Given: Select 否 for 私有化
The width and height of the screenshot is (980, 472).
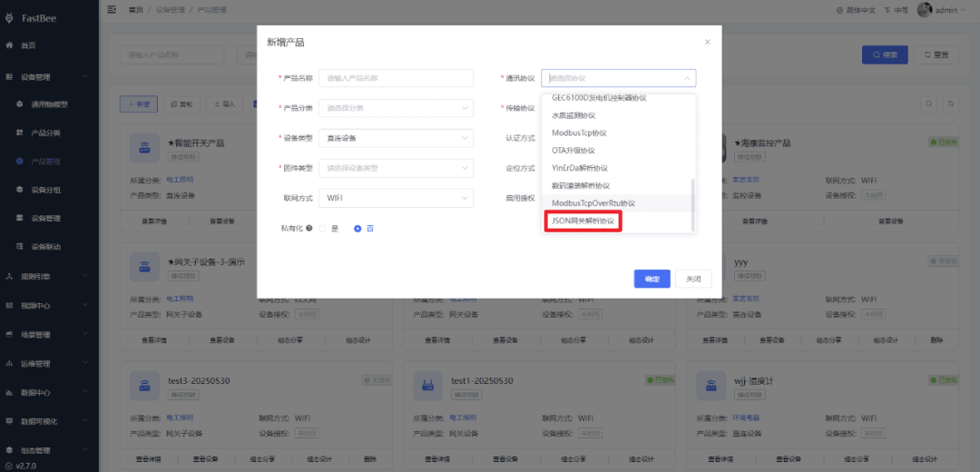Looking at the screenshot, I should pos(358,229).
